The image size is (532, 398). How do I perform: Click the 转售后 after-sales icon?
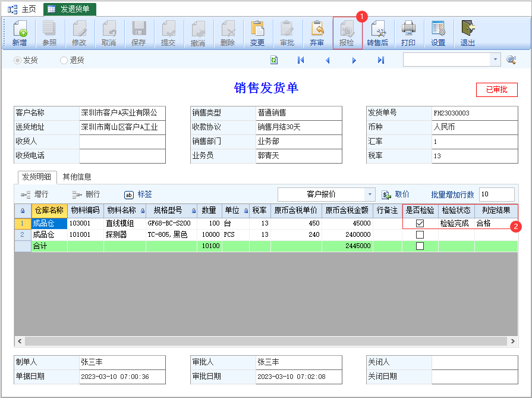pyautogui.click(x=377, y=33)
